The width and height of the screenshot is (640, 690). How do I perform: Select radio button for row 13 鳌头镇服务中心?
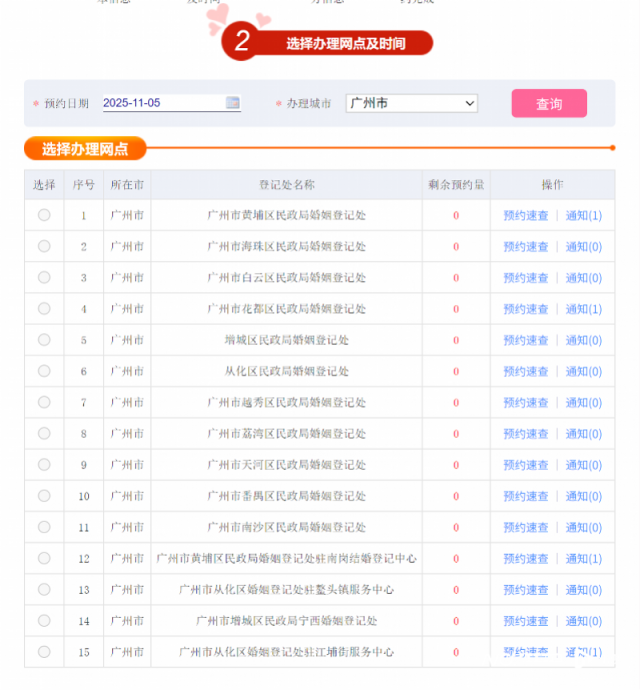tap(44, 589)
